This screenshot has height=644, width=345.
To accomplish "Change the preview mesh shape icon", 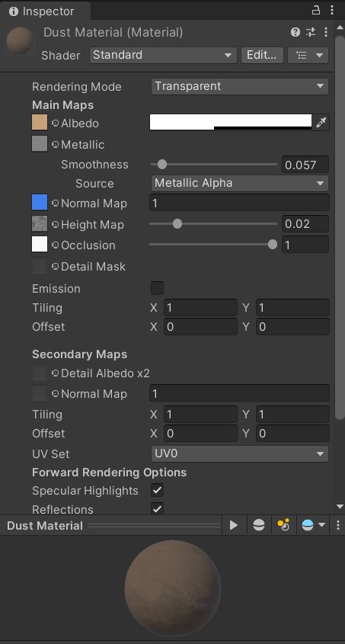I will pos(259,525).
